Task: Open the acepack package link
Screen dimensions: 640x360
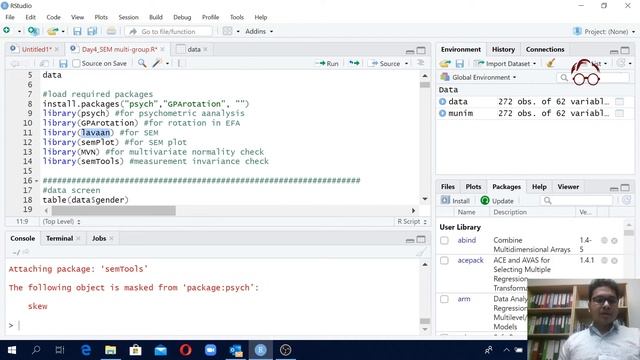Action: point(470,260)
